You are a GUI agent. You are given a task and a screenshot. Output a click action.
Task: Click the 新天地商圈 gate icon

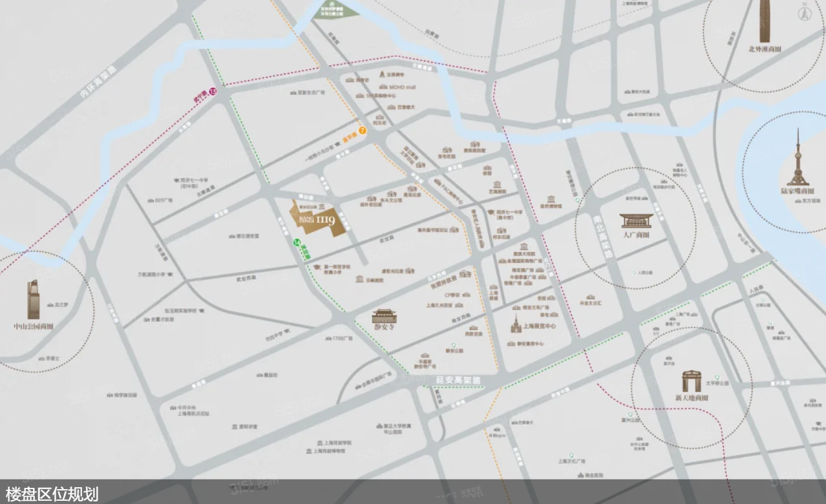[691, 382]
